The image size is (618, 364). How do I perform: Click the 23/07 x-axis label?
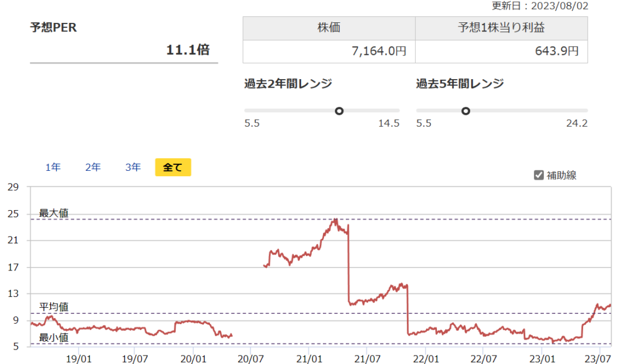(x=597, y=359)
